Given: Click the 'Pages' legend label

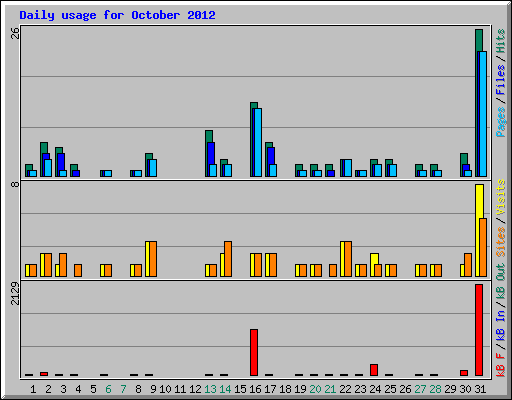Looking at the screenshot, I should (501, 122).
